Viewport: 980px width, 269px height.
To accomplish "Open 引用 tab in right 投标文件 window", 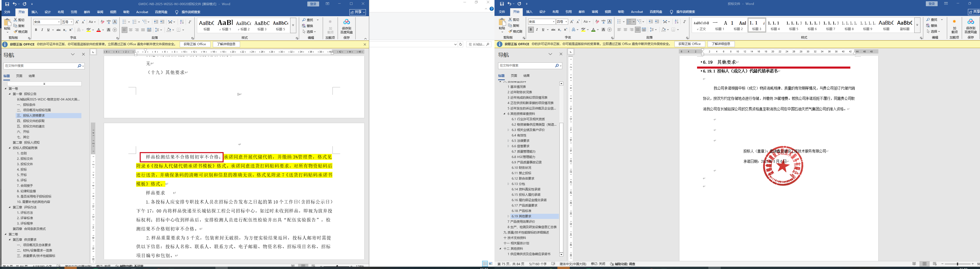I will point(569,12).
